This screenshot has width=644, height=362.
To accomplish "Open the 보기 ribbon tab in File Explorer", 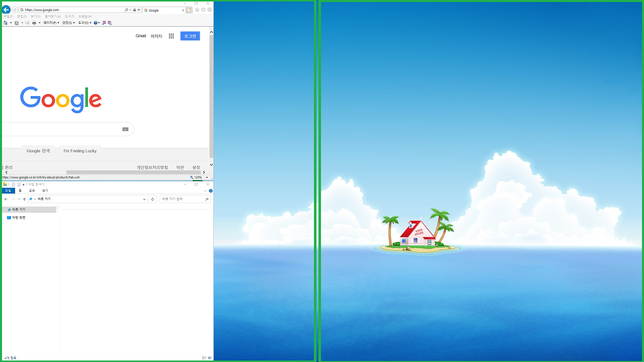I will [45, 191].
